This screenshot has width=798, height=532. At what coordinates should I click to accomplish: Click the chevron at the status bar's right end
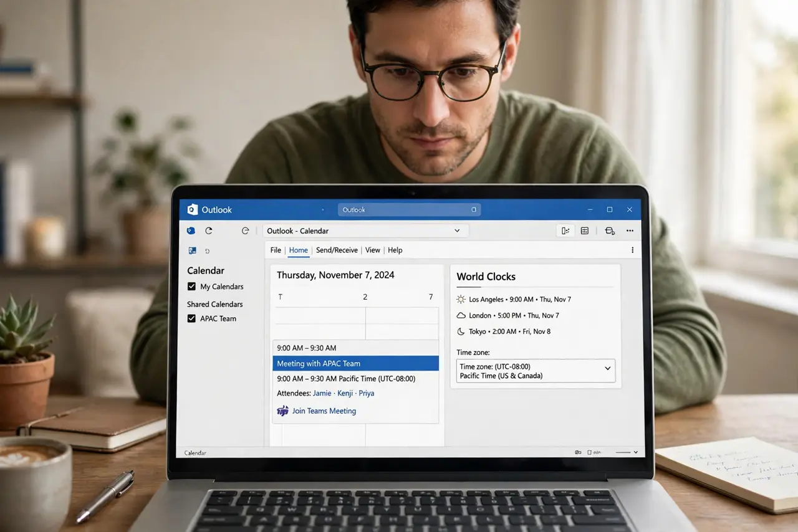coord(635,452)
